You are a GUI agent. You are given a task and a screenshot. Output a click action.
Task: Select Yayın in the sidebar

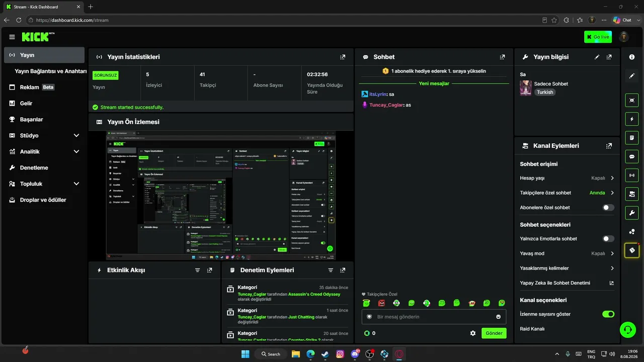pos(44,55)
